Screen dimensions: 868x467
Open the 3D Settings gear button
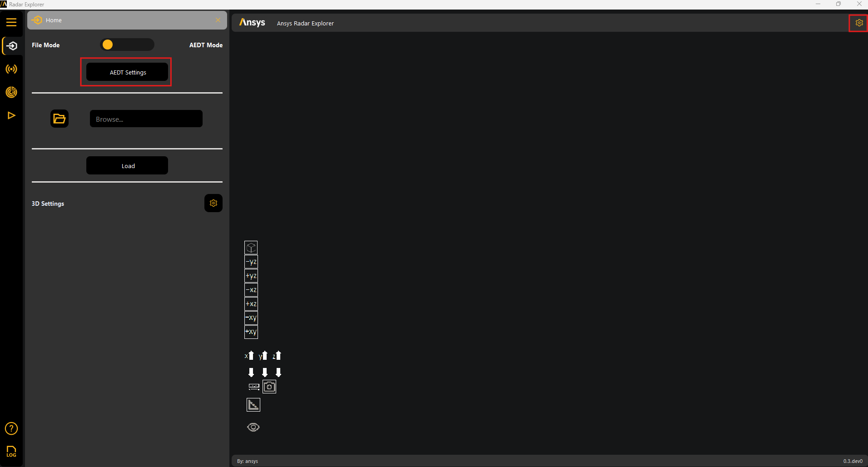[213, 203]
